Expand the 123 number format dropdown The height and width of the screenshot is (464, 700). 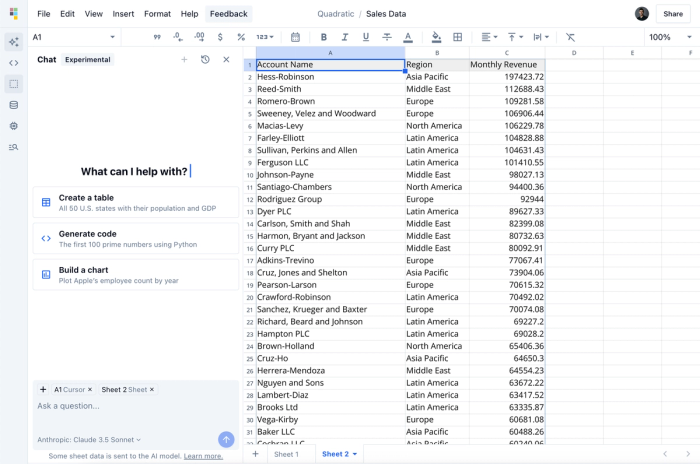(x=265, y=37)
